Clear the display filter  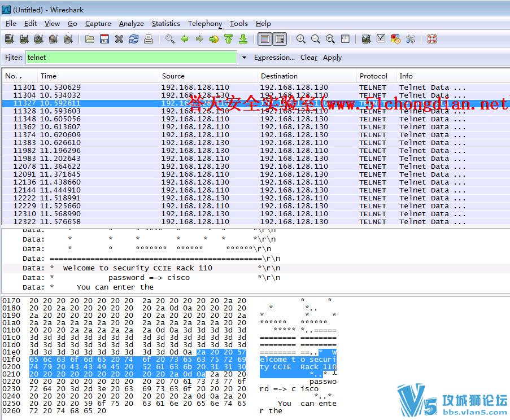309,58
